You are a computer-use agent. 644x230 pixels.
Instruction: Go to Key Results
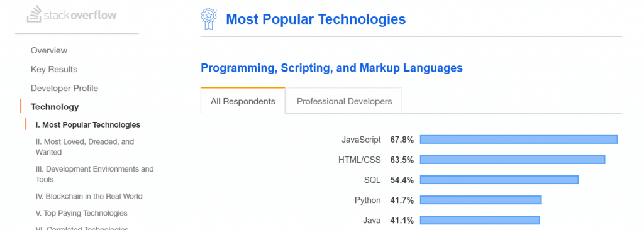(54, 69)
